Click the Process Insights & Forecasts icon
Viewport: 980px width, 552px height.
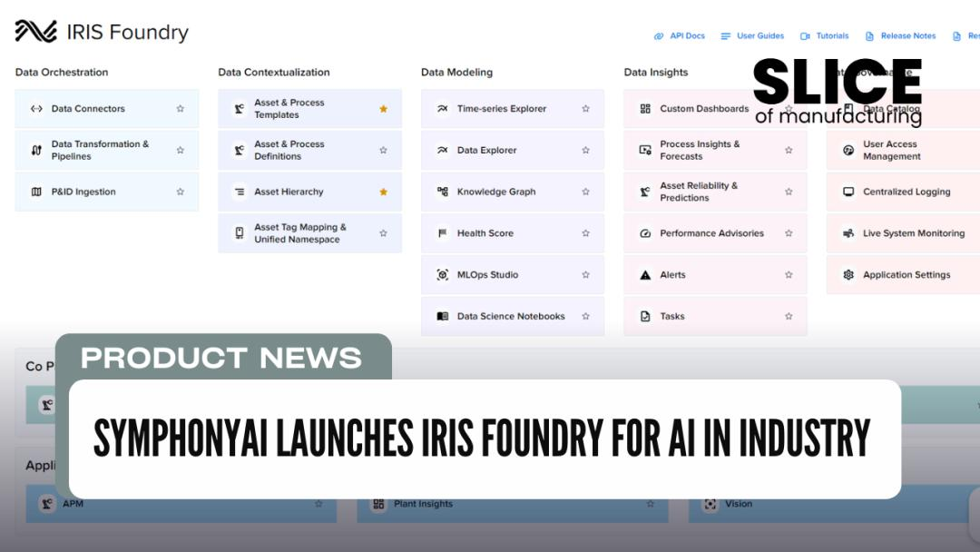(x=646, y=150)
